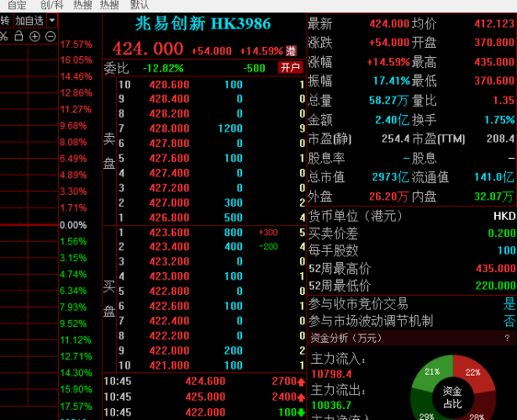Click the 均价 value 412.123
Screen dimensions: 517x420
coord(494,24)
